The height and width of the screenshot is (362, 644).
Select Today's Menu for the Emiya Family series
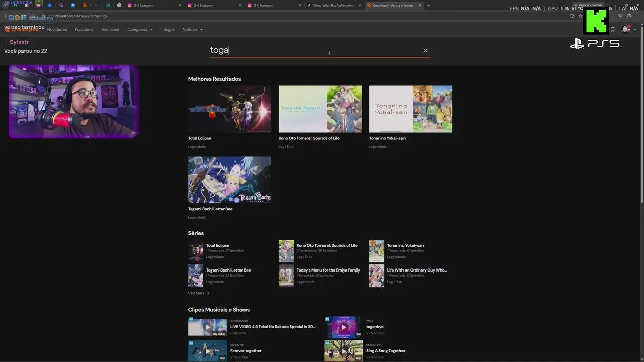328,270
